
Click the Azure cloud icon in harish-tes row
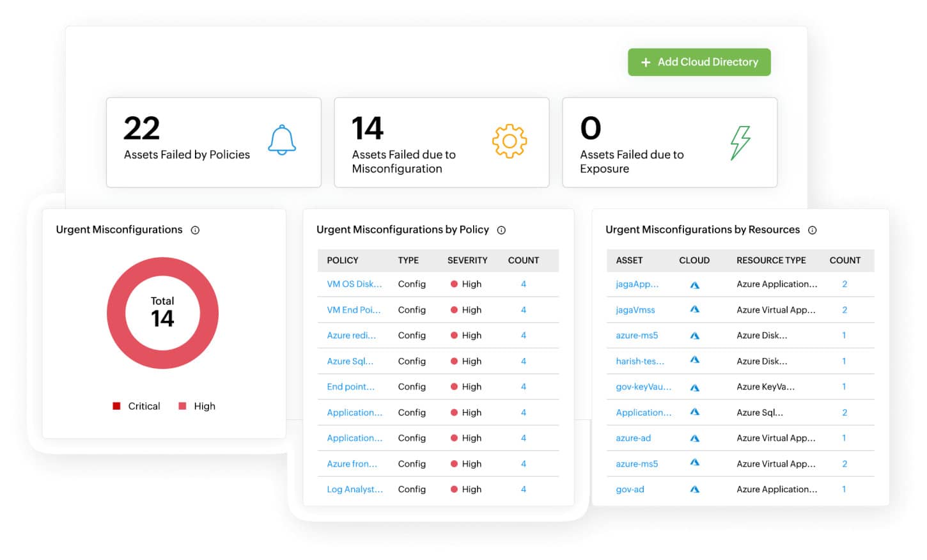point(694,361)
